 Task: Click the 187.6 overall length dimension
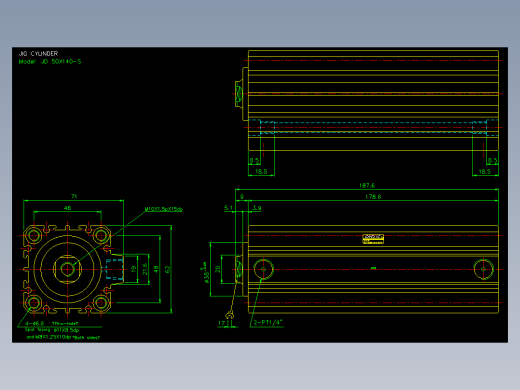367,185
